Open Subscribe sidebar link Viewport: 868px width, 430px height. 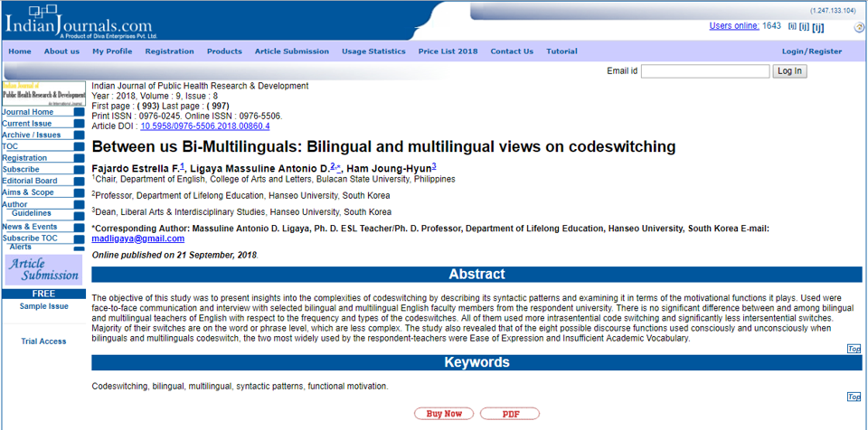tap(21, 169)
